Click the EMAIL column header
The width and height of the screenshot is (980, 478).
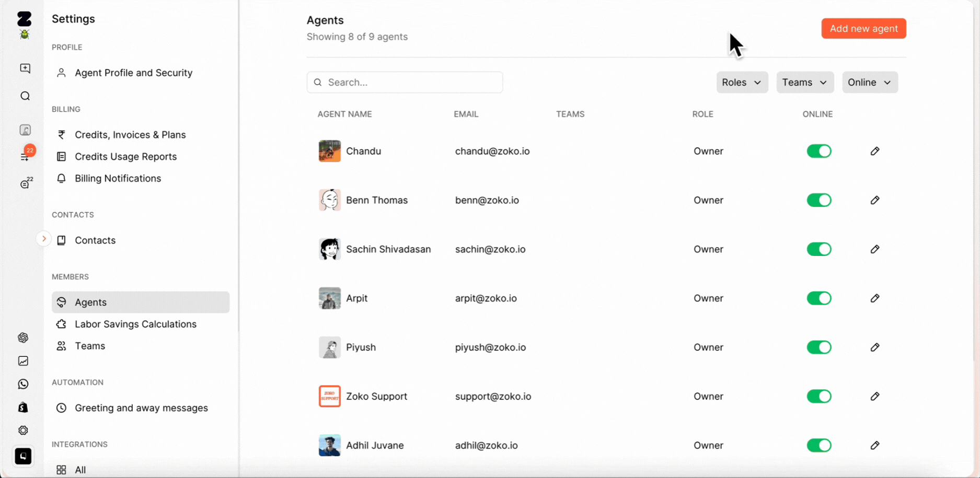[x=466, y=114]
